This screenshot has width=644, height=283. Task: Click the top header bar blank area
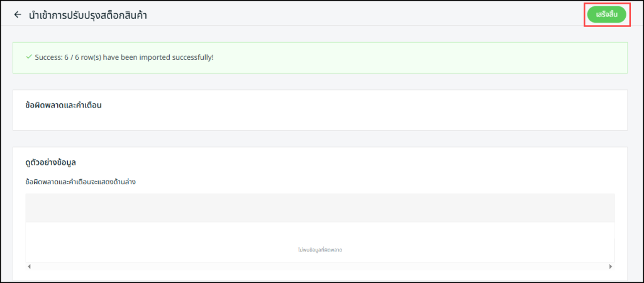[x=377, y=14]
